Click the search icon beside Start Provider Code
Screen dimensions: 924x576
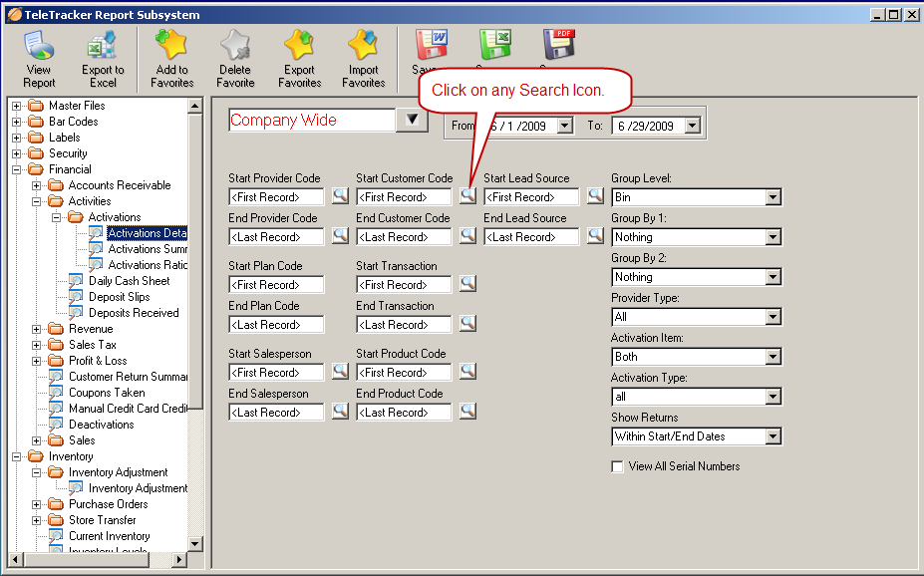click(340, 196)
